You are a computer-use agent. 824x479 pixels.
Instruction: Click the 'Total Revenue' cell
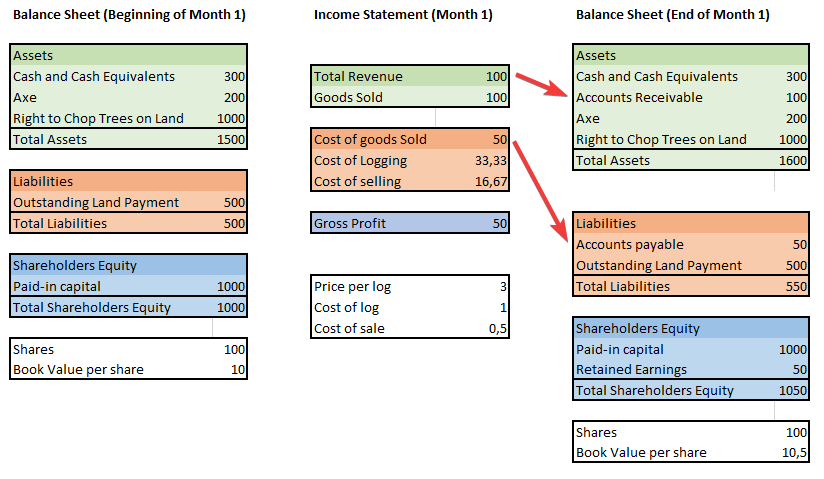tap(410, 77)
